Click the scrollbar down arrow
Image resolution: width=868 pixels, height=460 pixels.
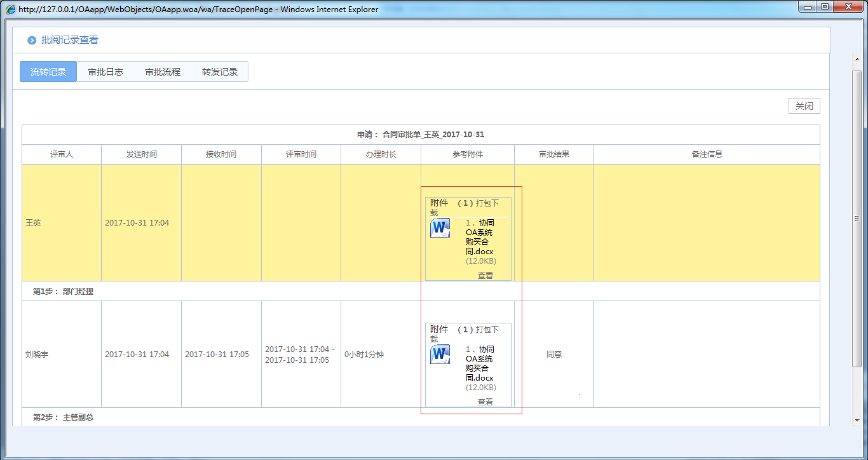click(x=857, y=419)
